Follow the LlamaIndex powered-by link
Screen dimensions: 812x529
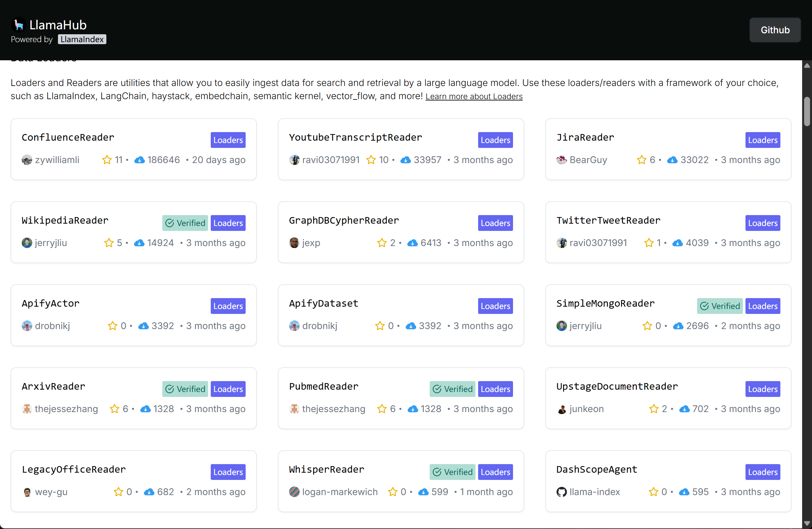tap(82, 39)
